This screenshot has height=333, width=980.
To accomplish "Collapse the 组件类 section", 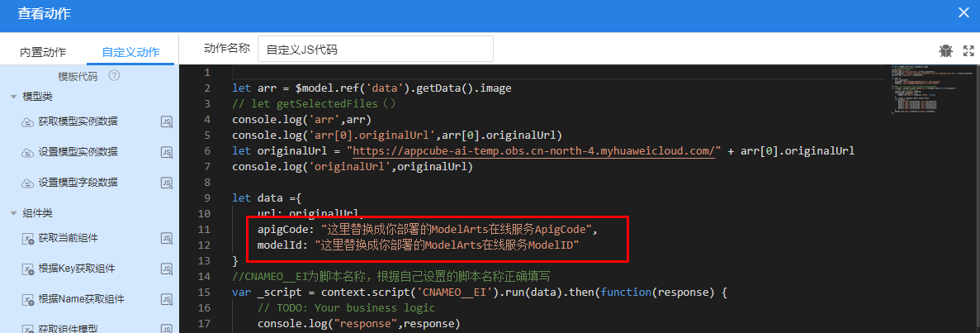I will point(13,213).
